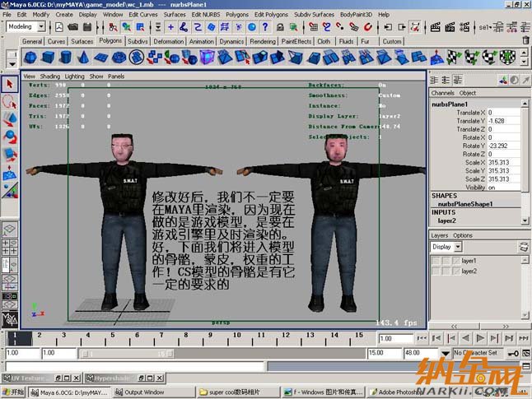This screenshot has height=399, width=532.
Task: Switch to the Rendering shelf tab
Action: 263,41
